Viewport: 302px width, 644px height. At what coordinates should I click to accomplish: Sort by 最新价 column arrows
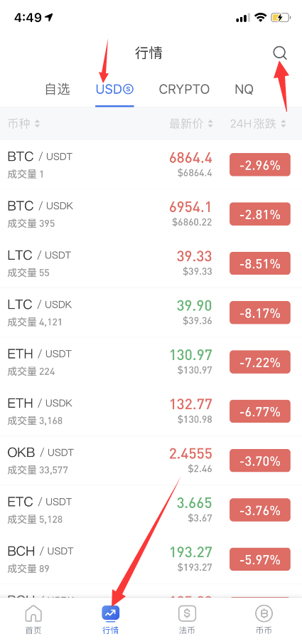[210, 124]
